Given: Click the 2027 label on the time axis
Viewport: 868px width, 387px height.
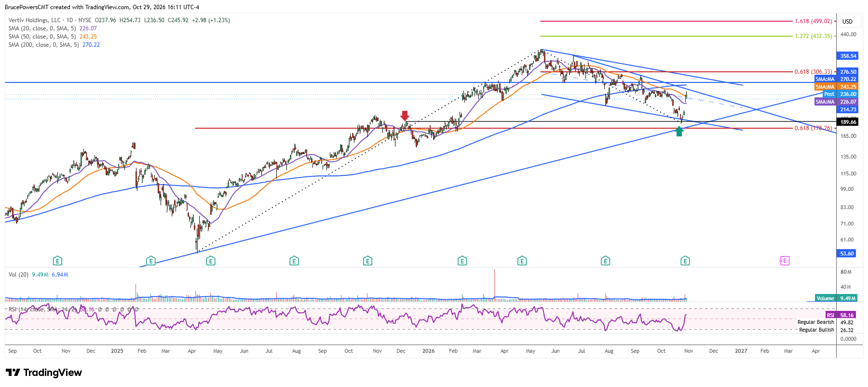Looking at the screenshot, I should point(741,351).
